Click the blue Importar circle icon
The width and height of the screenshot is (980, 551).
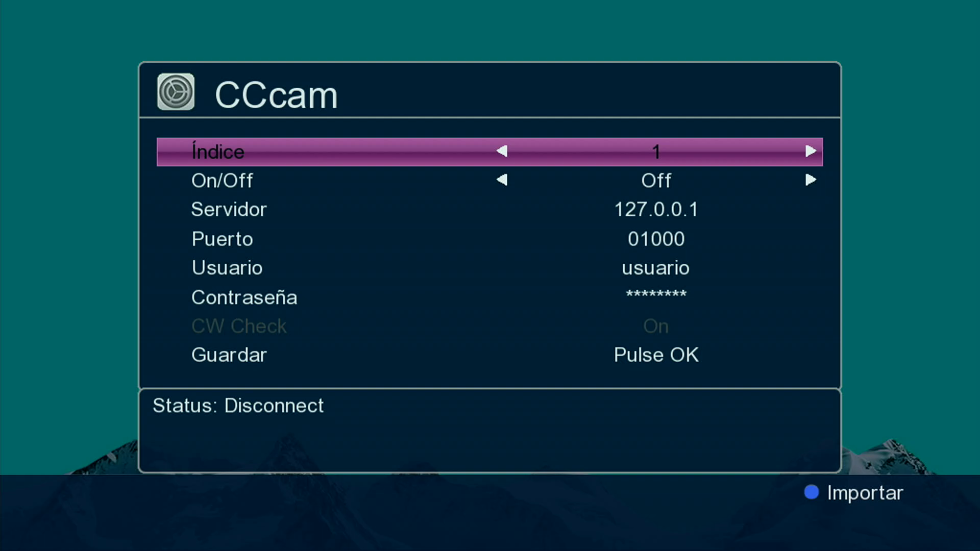pyautogui.click(x=811, y=492)
